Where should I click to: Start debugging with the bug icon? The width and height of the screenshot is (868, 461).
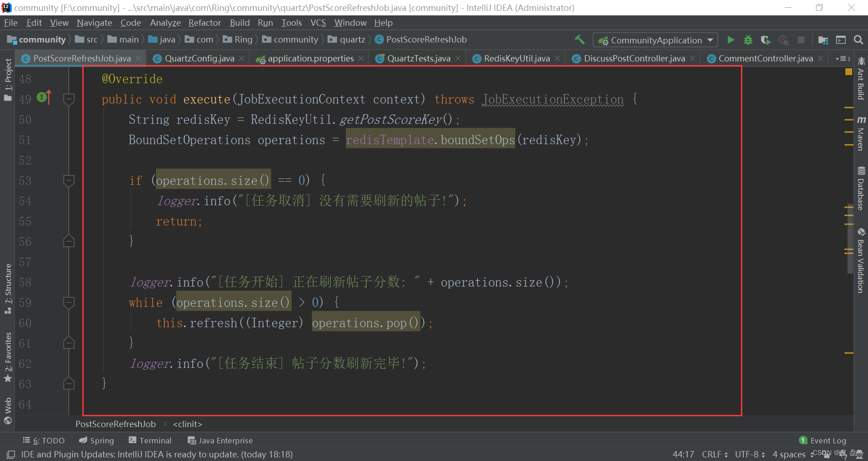click(748, 40)
